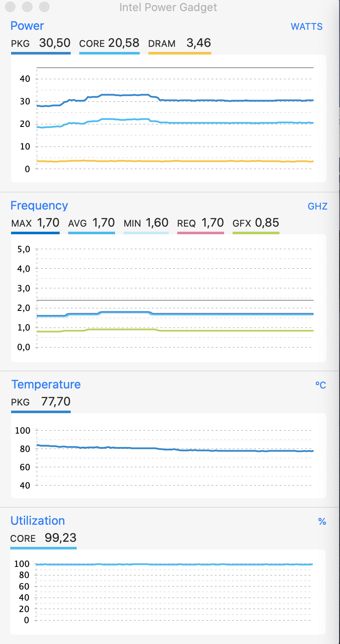Click the Temperature section heading
The image size is (340, 644).
click(46, 384)
